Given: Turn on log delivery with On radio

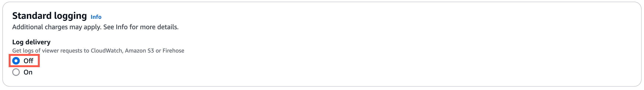Looking at the screenshot, I should pos(16,72).
